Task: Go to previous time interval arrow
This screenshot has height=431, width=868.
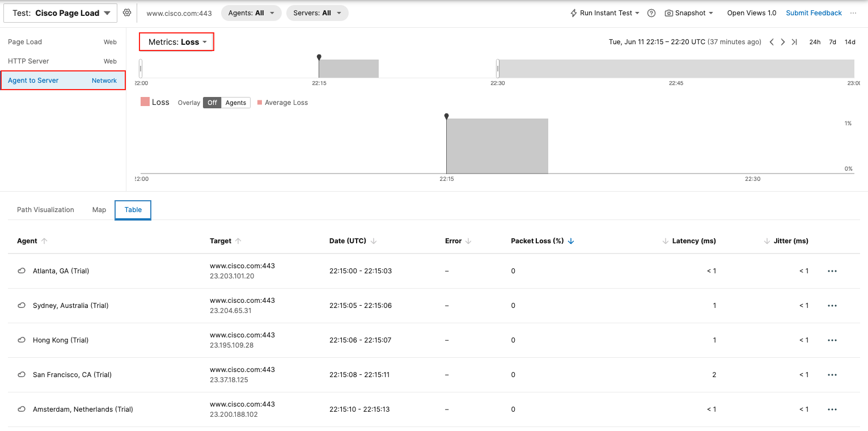Action: click(x=772, y=42)
